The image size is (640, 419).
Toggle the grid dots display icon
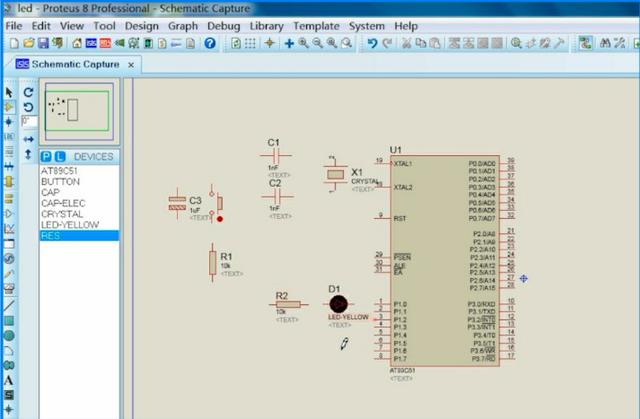coord(250,43)
